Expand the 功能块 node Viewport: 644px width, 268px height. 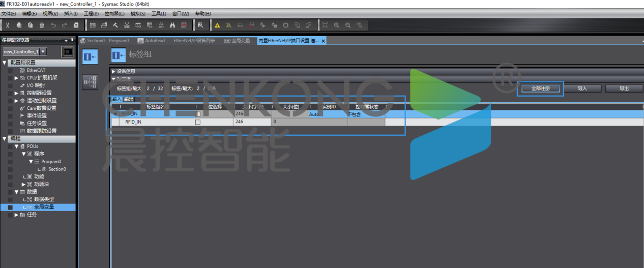23,184
